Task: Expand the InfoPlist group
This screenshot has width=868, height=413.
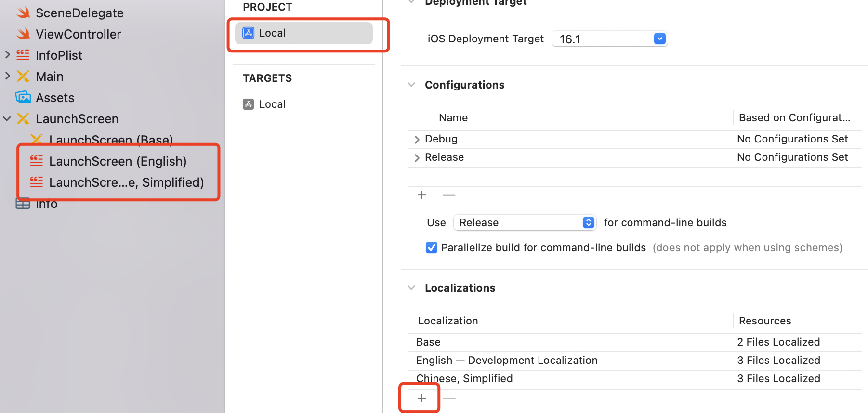Action: (x=7, y=55)
